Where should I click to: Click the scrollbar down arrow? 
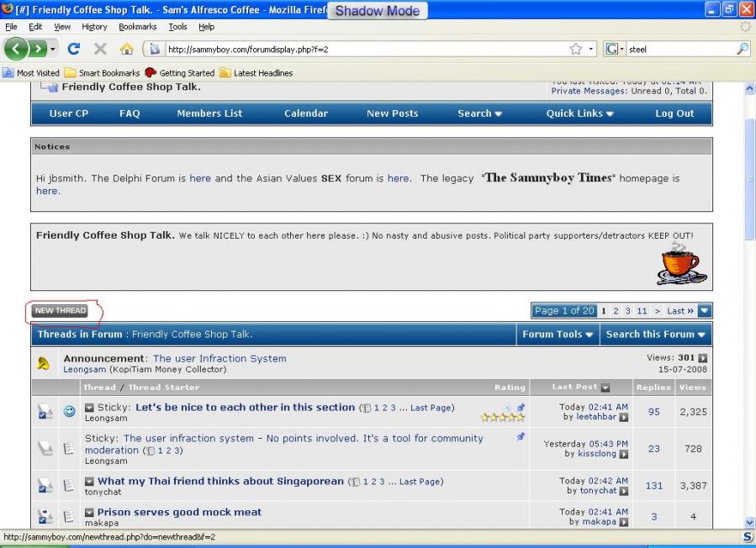click(749, 523)
